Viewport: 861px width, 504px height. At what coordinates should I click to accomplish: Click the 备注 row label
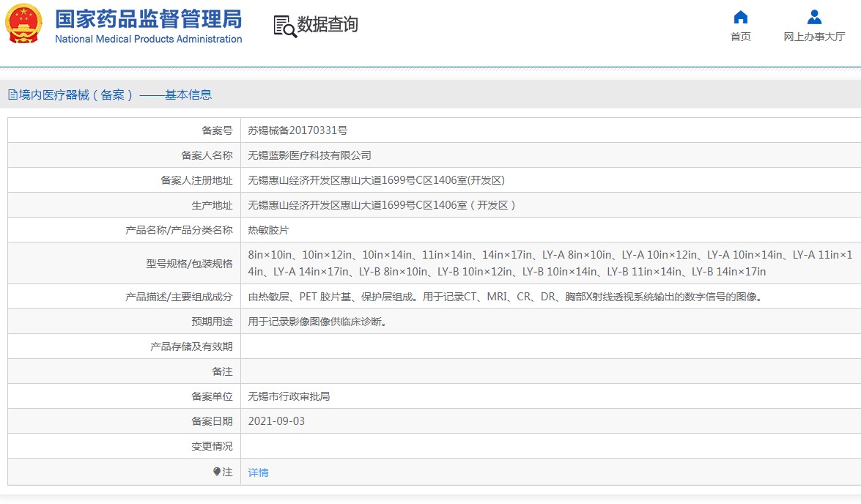(x=222, y=371)
